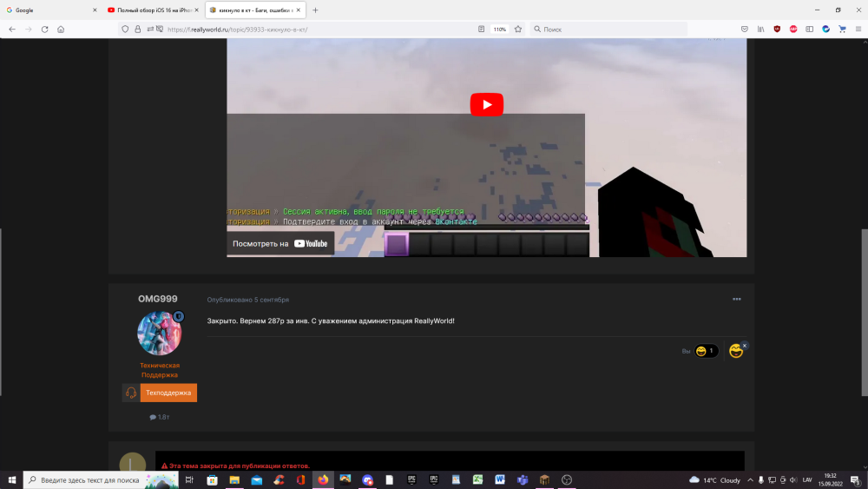The height and width of the screenshot is (489, 868).
Task: Open Microsoft Office from taskbar
Action: 300,479
